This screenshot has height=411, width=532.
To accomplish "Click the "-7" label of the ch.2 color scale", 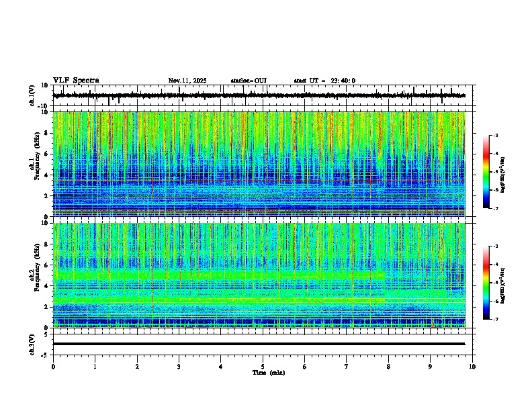I will pyautogui.click(x=495, y=319).
